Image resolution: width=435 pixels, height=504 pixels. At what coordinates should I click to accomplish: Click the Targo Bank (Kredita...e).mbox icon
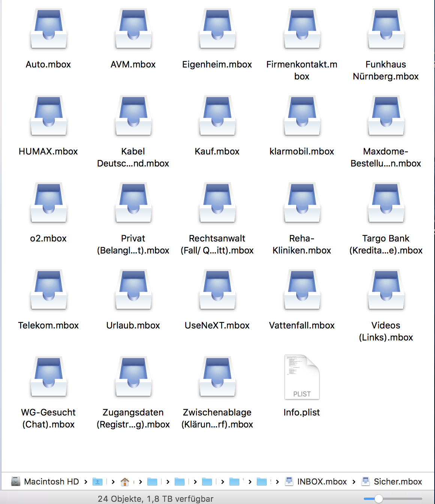click(x=386, y=203)
